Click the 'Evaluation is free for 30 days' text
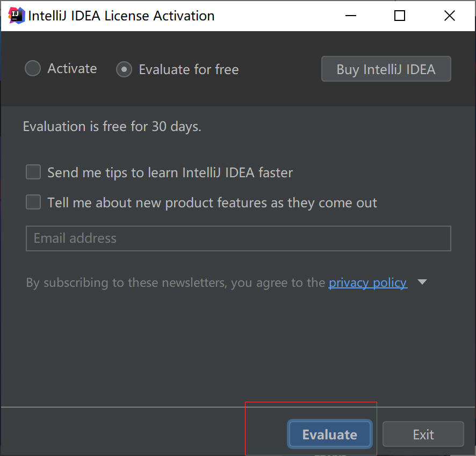The height and width of the screenshot is (456, 476). pos(112,127)
